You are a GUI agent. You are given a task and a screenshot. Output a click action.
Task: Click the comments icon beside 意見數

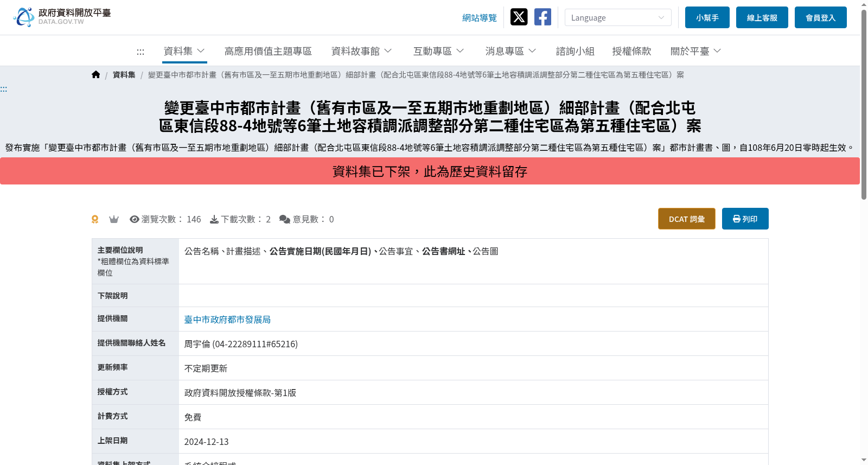[285, 219]
